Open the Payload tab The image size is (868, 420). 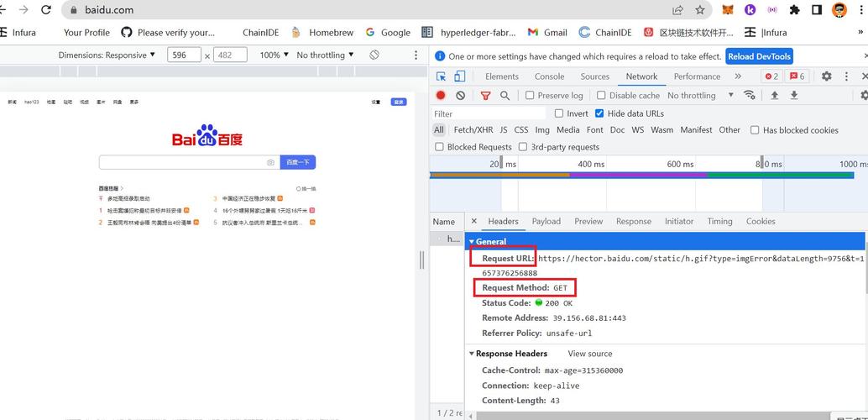point(546,221)
